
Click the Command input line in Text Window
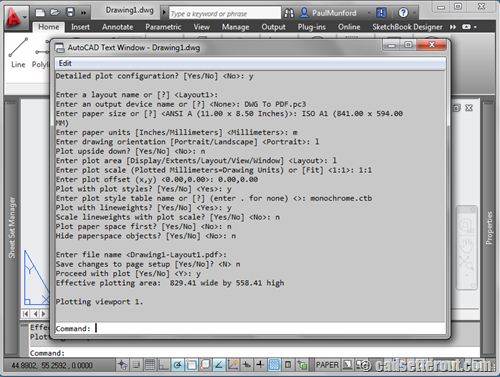click(250, 328)
